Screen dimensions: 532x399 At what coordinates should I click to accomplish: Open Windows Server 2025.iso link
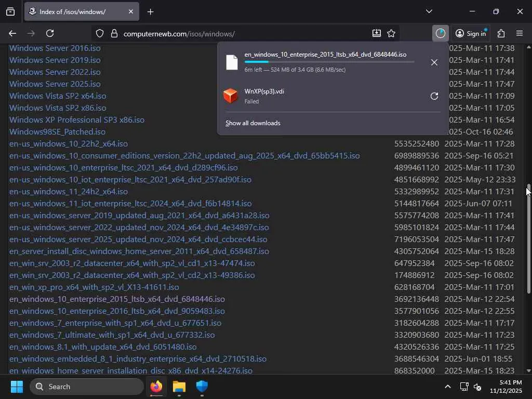55,84
